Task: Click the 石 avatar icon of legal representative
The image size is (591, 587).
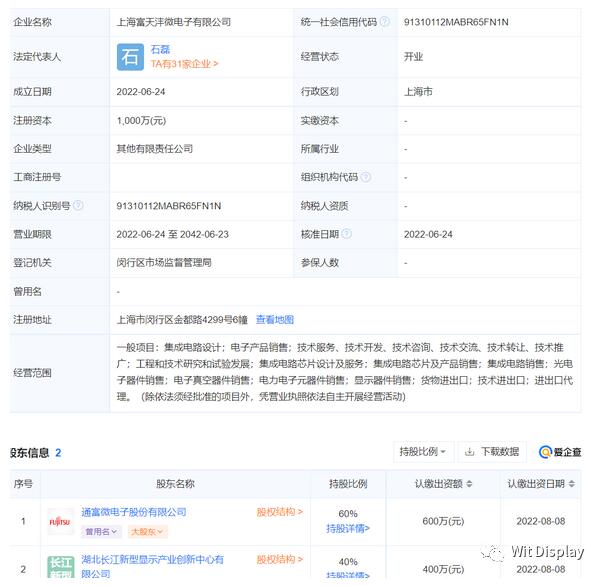Action: 130,57
